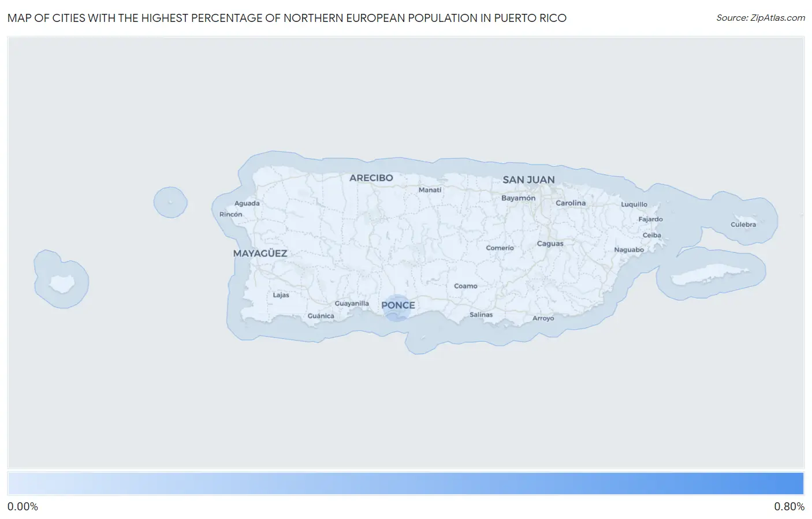
Task: Select the Arroyo map label
Action: (x=543, y=319)
